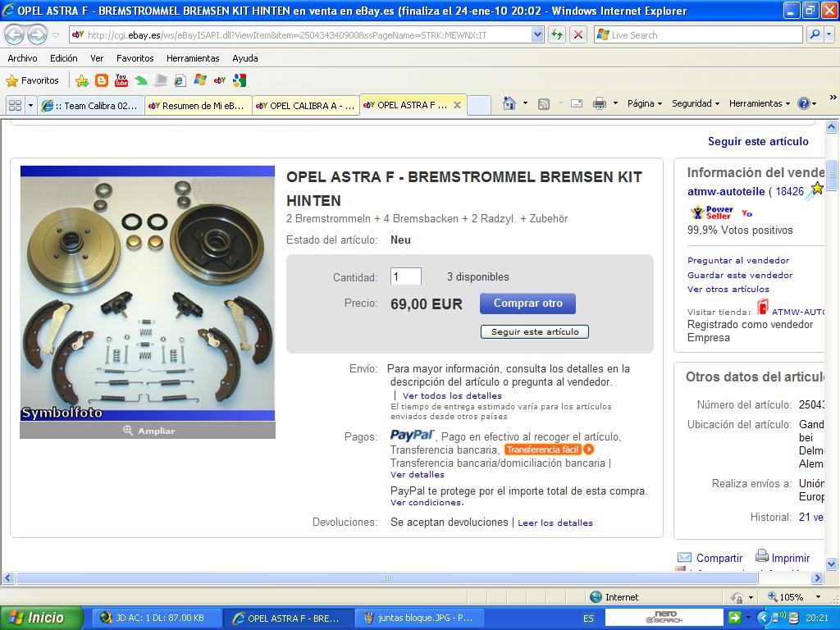The width and height of the screenshot is (840, 630).
Task: Open the Herramientas menu in the menu bar
Action: coord(193,58)
